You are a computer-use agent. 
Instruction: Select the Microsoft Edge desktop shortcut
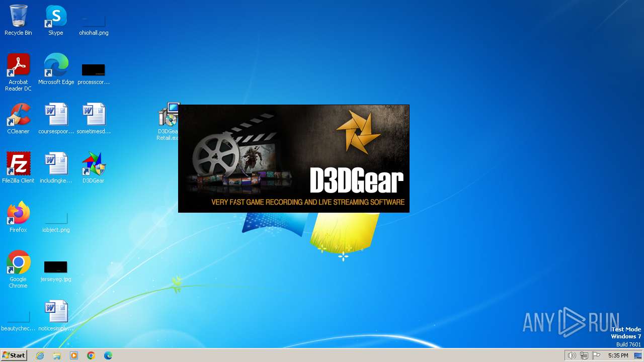pyautogui.click(x=56, y=69)
